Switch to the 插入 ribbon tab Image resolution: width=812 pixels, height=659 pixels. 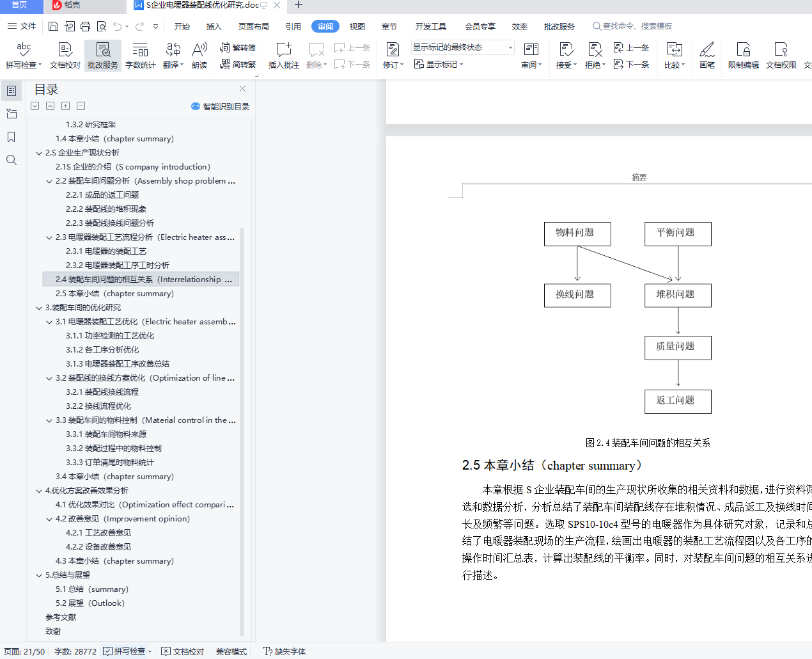coord(214,26)
